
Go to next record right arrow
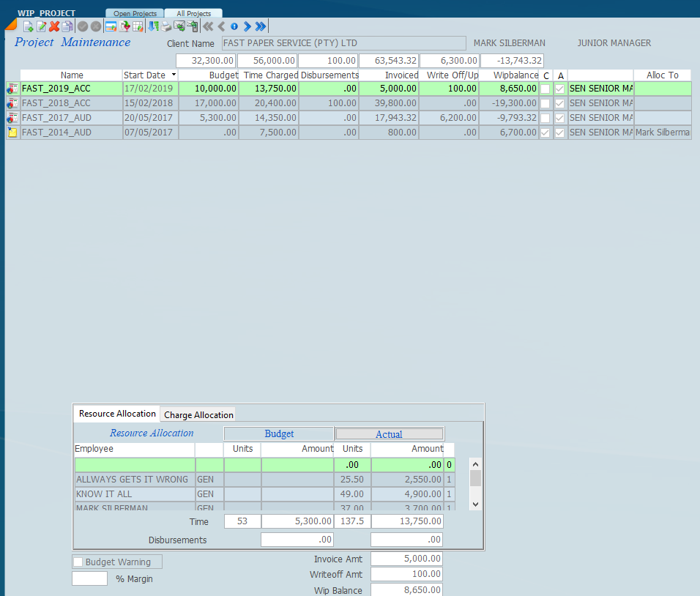coord(247,26)
